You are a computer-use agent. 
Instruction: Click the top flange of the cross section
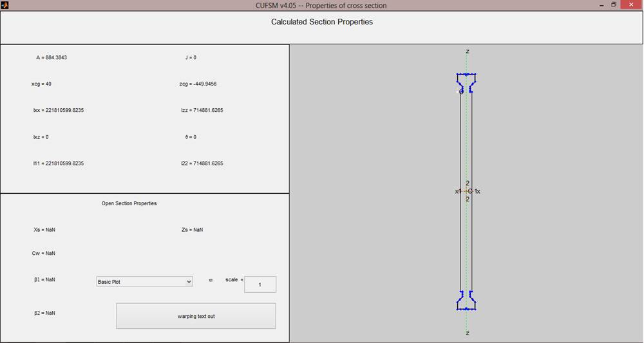point(466,80)
